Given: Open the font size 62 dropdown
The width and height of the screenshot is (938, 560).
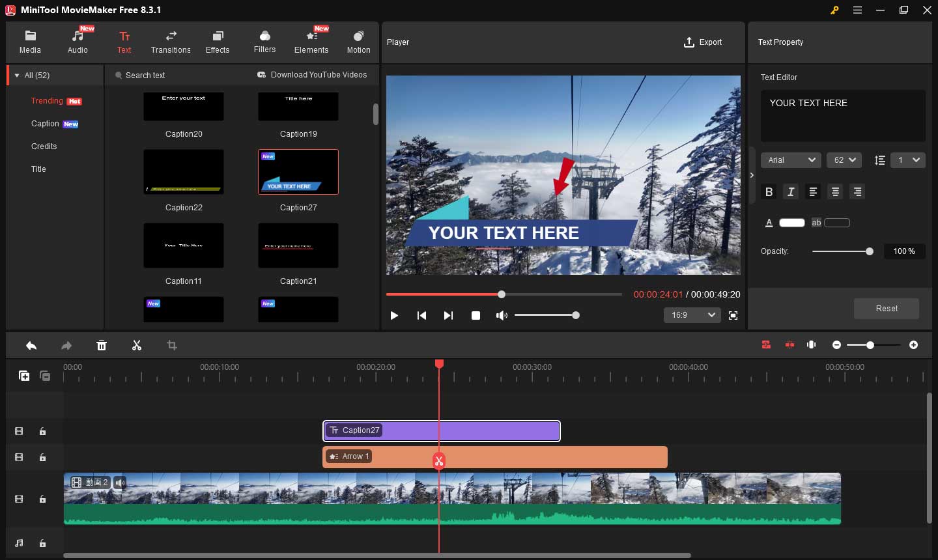Looking at the screenshot, I should tap(844, 160).
